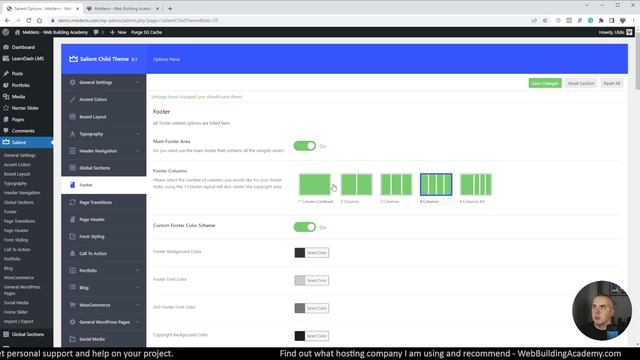Viewport: 640px width, 360px height.
Task: Select the 1 Column Centered footer layout
Action: click(x=315, y=184)
